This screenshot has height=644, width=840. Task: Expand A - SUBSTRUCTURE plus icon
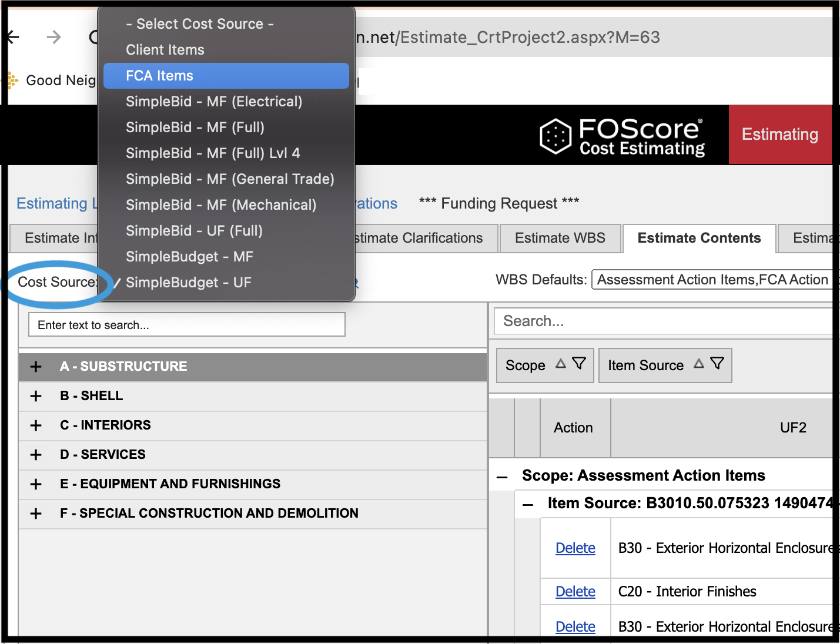pos(36,367)
